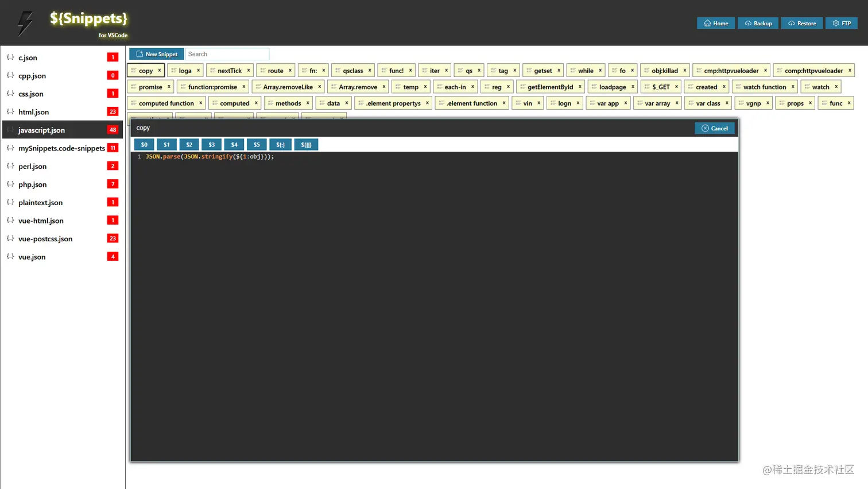The height and width of the screenshot is (489, 868).
Task: Delete the watch function snippet
Action: point(793,86)
